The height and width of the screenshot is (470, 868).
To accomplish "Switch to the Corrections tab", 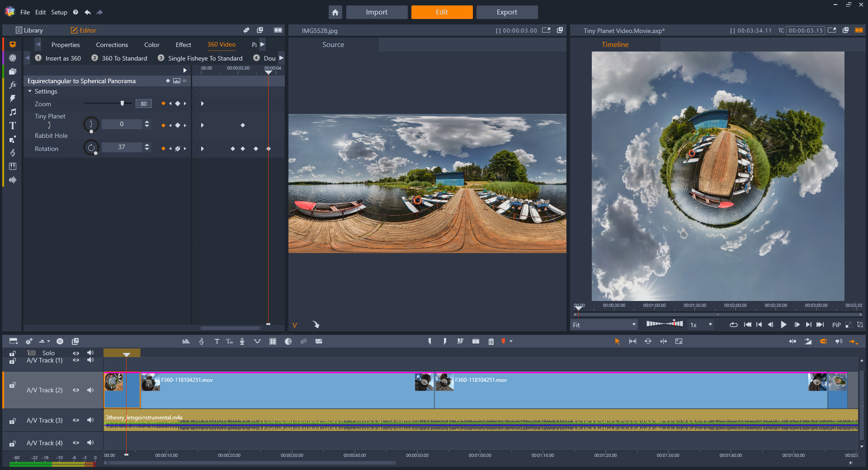I will [x=112, y=44].
